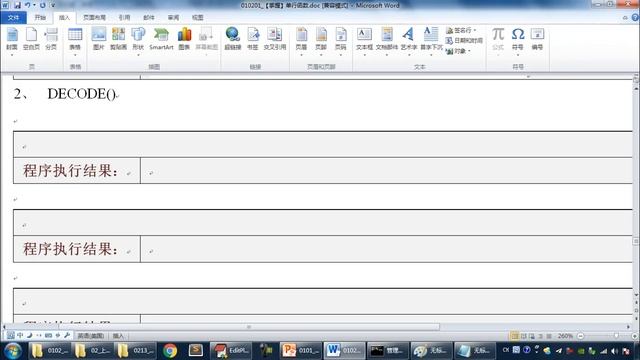Zoom out with the minus button
Viewport: 640px width, 360px height.
tap(580, 336)
